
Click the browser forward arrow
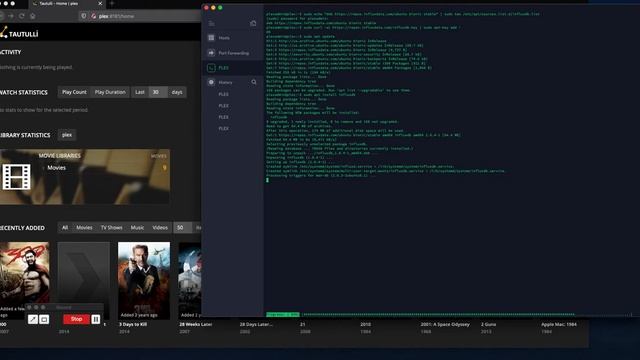[x=11, y=16]
